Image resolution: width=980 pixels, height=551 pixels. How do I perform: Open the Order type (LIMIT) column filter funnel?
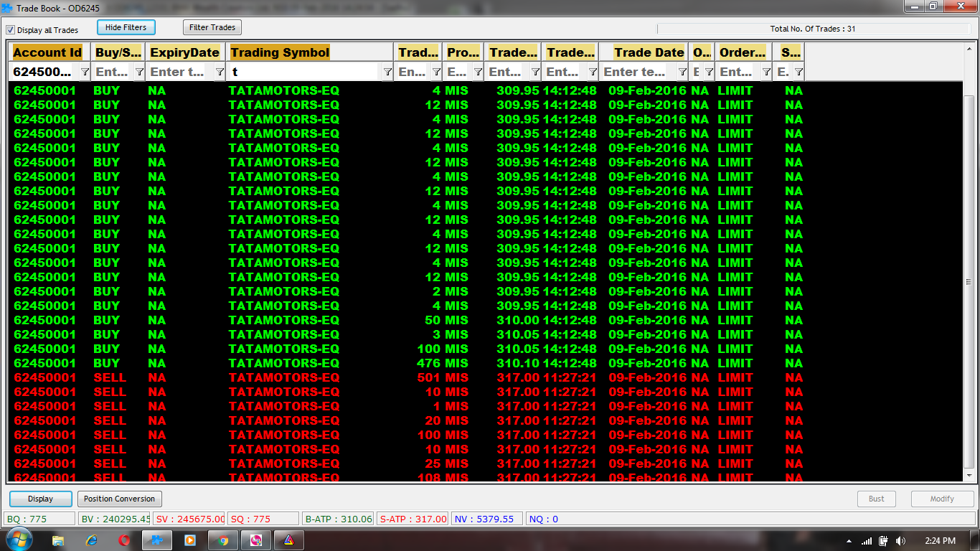click(766, 72)
